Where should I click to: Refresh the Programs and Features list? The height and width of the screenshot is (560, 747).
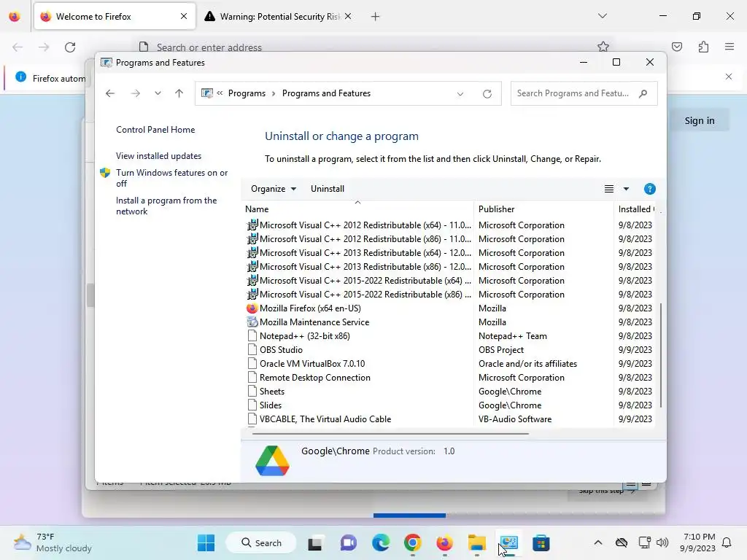[x=487, y=94]
